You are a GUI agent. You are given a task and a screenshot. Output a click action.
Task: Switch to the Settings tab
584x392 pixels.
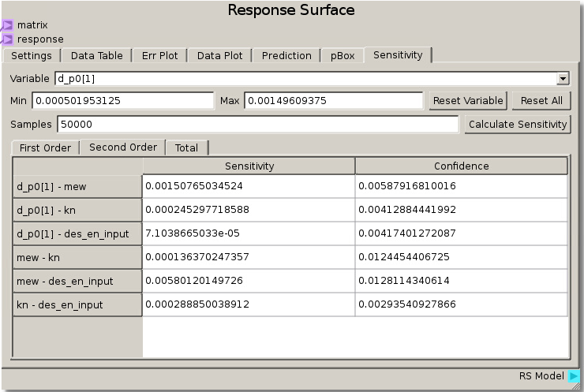pyautogui.click(x=32, y=56)
